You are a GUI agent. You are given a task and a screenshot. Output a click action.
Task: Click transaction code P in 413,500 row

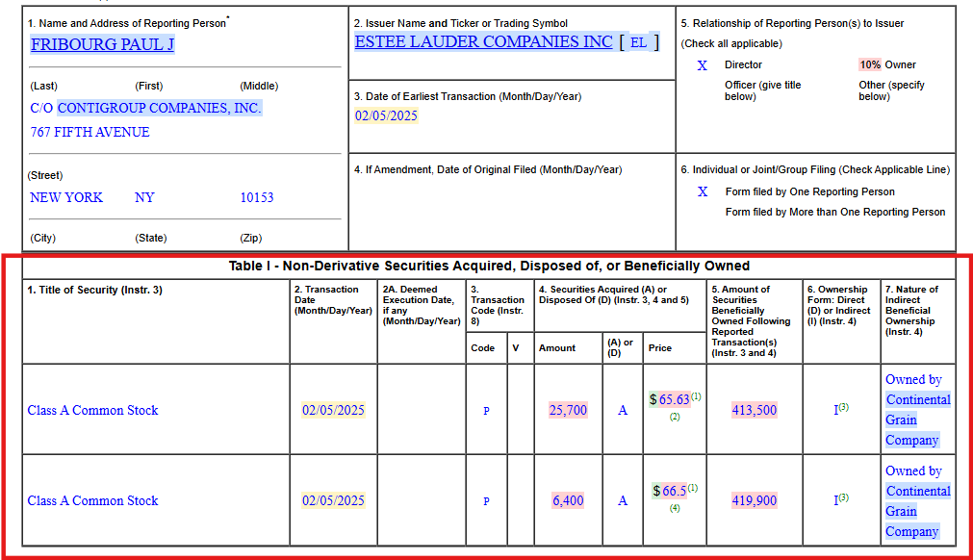pyautogui.click(x=486, y=411)
